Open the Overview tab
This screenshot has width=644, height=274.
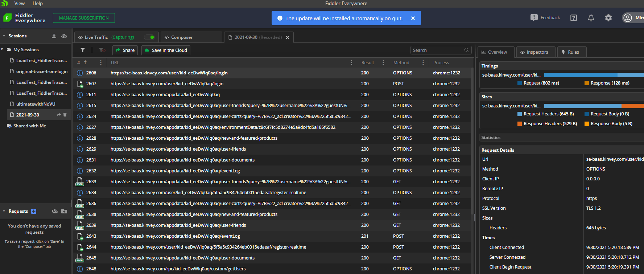(x=496, y=52)
